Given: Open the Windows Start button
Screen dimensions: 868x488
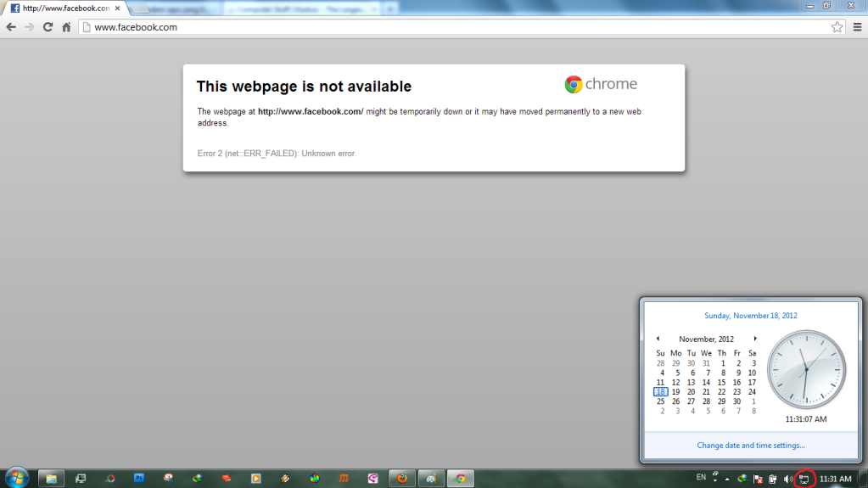Looking at the screenshot, I should click(x=17, y=478).
